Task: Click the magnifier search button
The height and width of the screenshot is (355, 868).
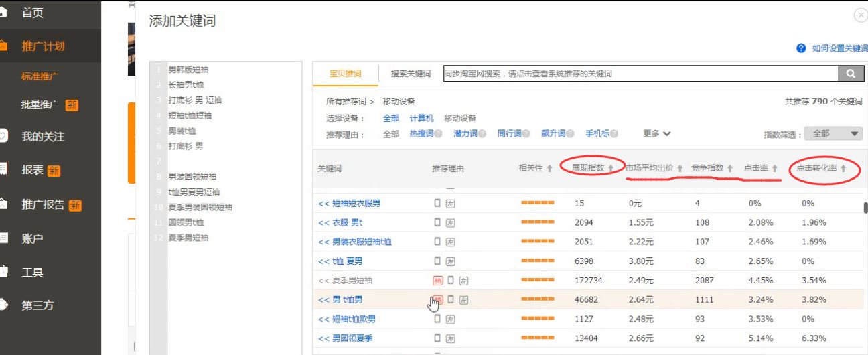Action: (851, 74)
